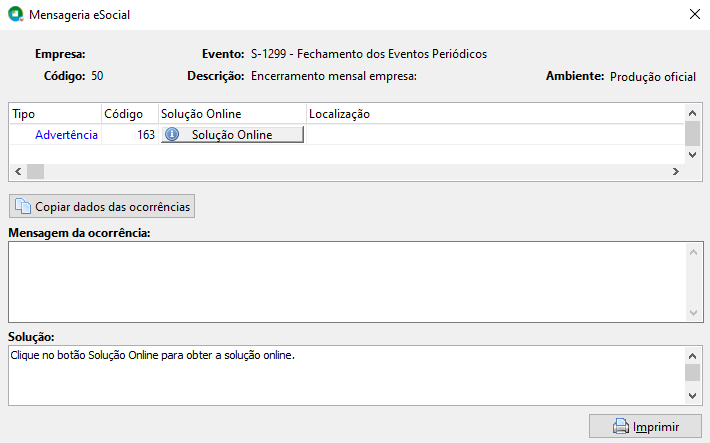
Task: Select the Advertência occurrence row
Action: pos(346,135)
